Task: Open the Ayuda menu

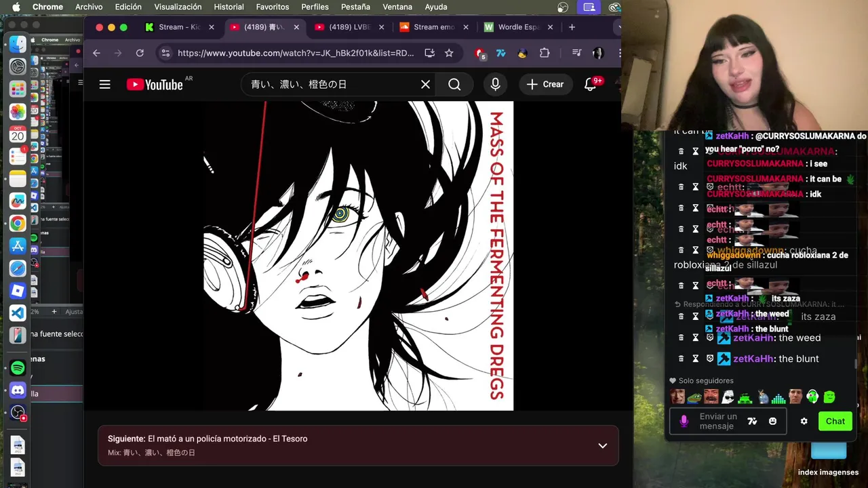Action: (x=436, y=7)
